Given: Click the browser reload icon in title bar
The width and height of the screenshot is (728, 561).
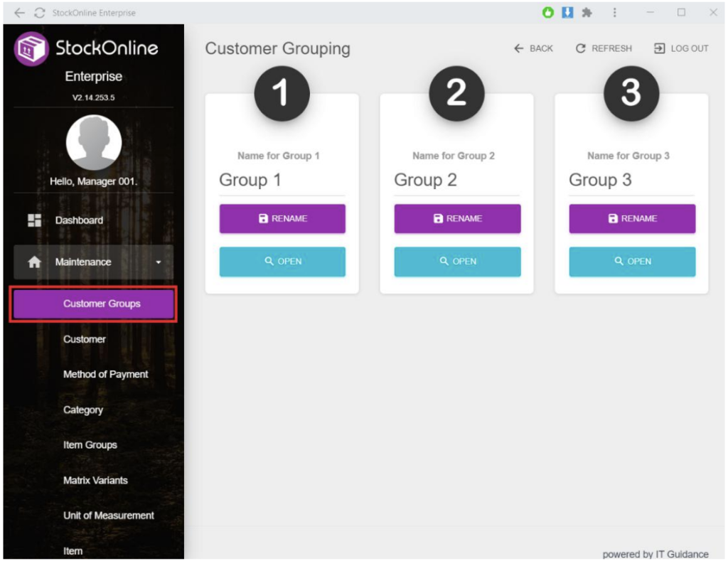Looking at the screenshot, I should coord(39,13).
